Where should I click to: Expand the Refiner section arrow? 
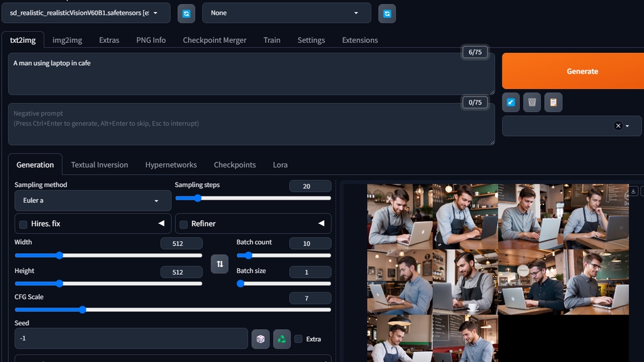click(x=321, y=223)
